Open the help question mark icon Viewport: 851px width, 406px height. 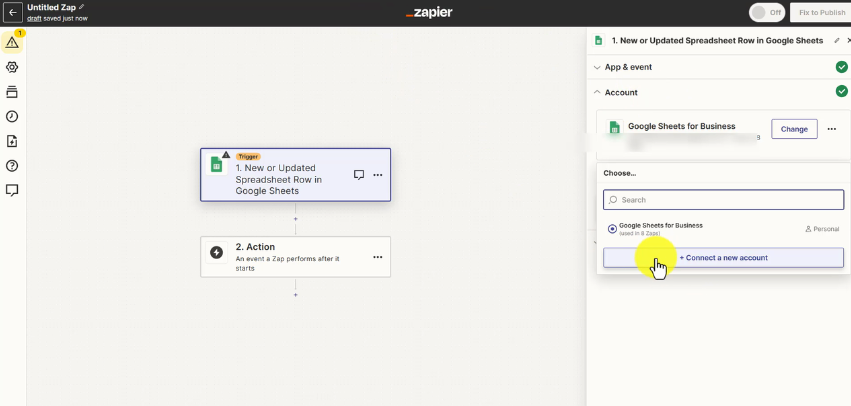(12, 166)
